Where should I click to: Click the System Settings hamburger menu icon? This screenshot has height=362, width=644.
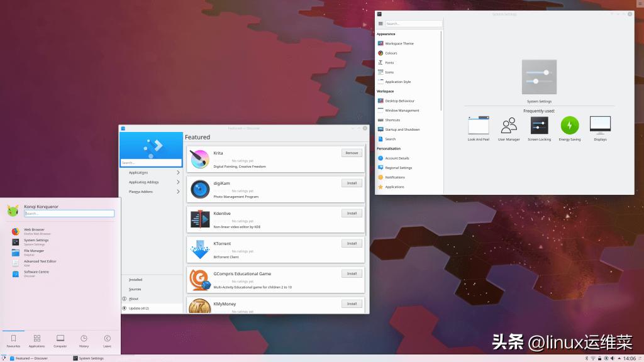380,24
